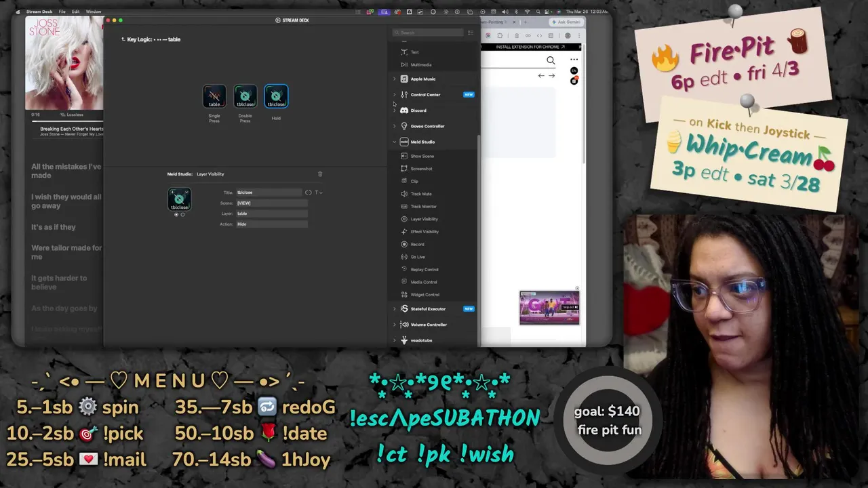868x488 pixels.
Task: Select the Single Press table key
Action: coord(214,96)
